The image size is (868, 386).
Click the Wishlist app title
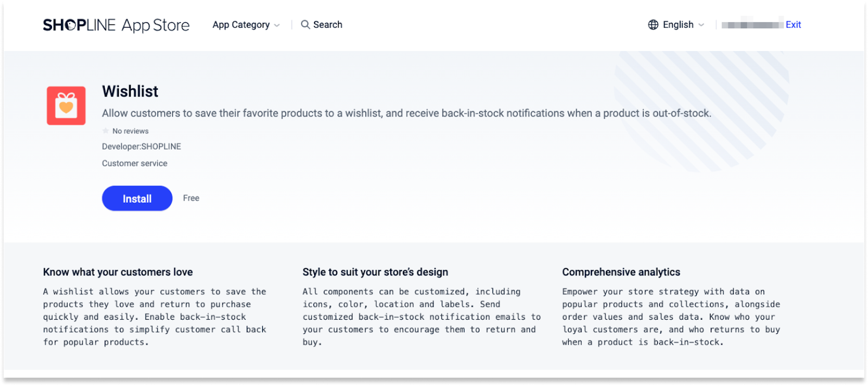click(130, 91)
